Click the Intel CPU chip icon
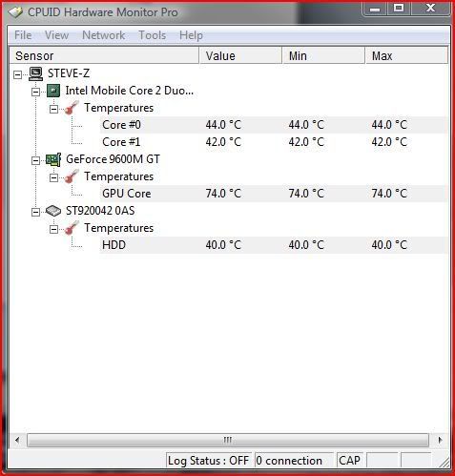Screen dimensions: 455x476 tap(53, 91)
